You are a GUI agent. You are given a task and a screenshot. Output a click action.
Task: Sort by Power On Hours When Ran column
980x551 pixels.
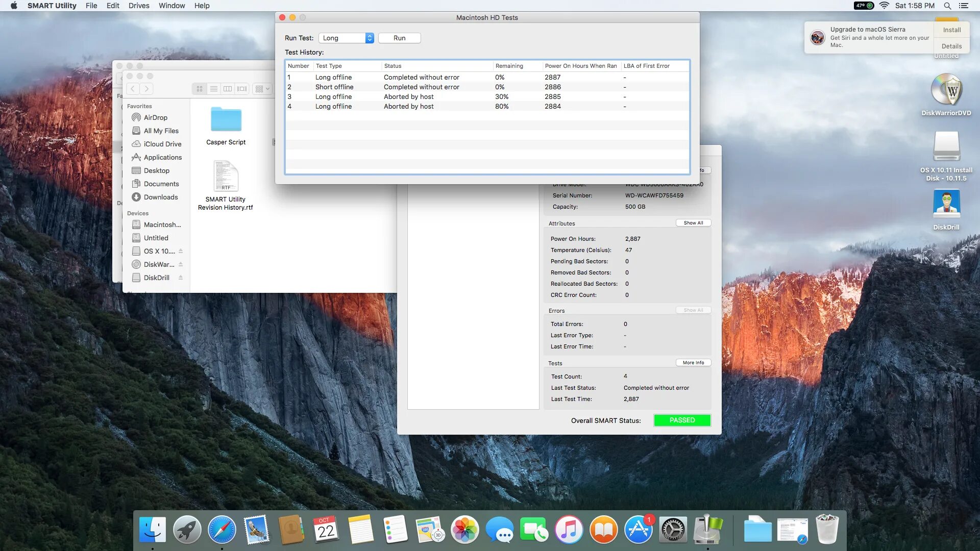tap(580, 66)
